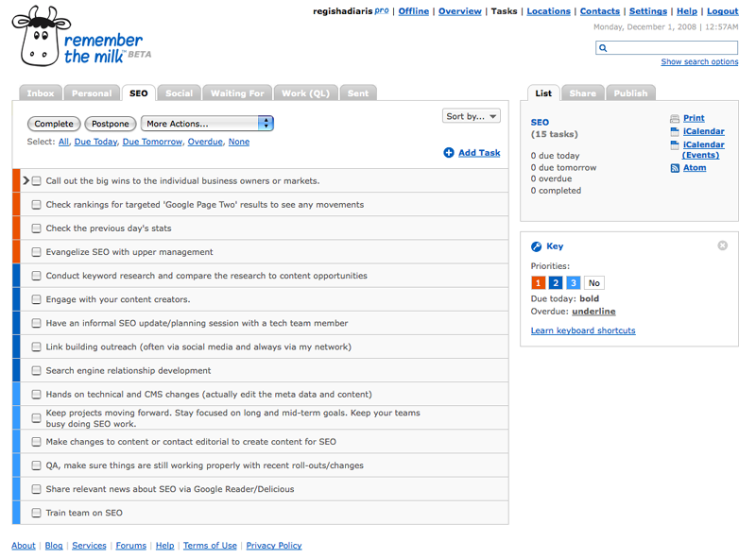Open Show search options link
The width and height of the screenshot is (756, 558).
[x=699, y=61]
